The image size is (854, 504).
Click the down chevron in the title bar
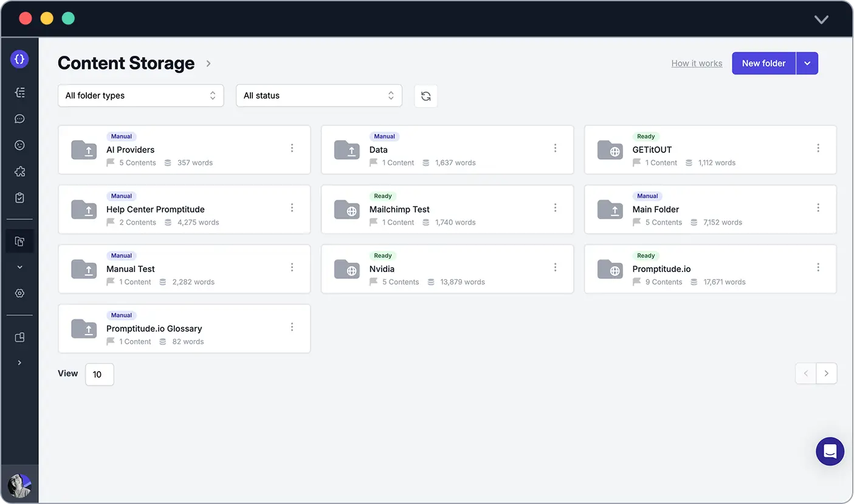coord(821,19)
